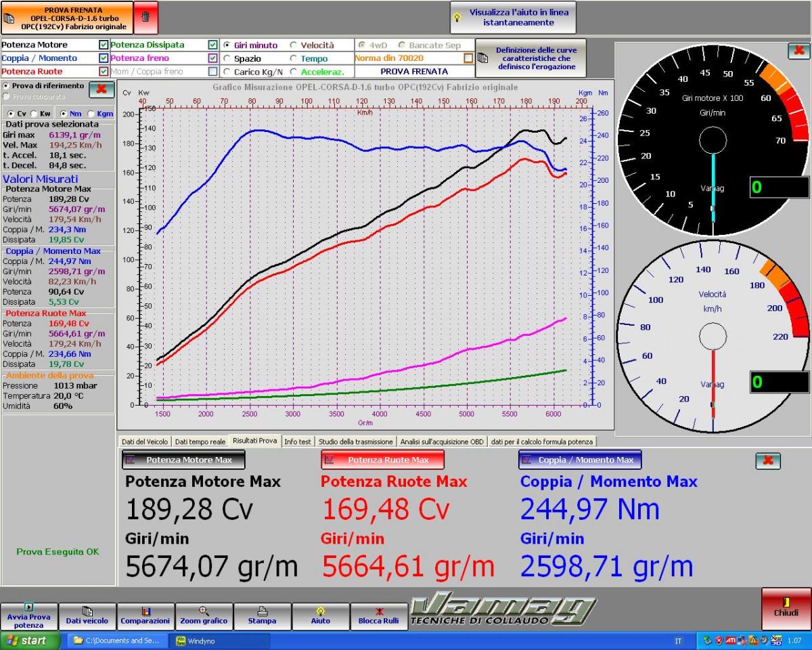Open Analisi sull'acquisizione OBD tab
The height and width of the screenshot is (650, 812).
[x=442, y=441]
